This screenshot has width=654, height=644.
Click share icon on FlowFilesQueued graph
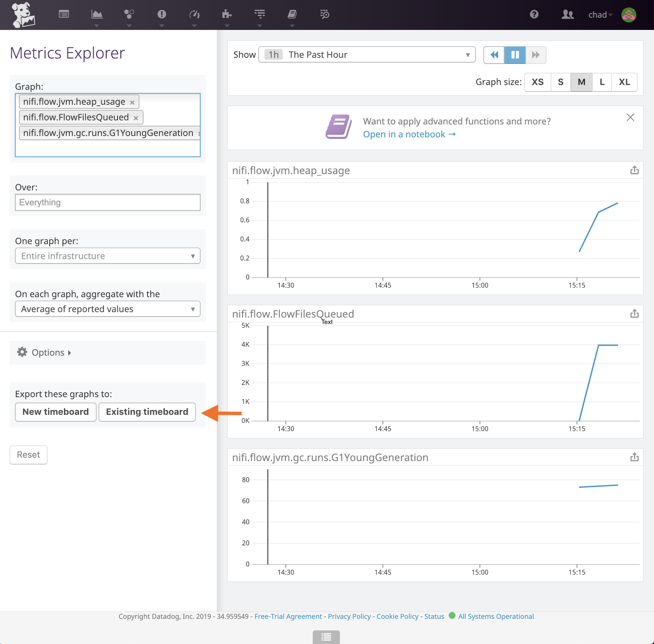click(x=634, y=313)
